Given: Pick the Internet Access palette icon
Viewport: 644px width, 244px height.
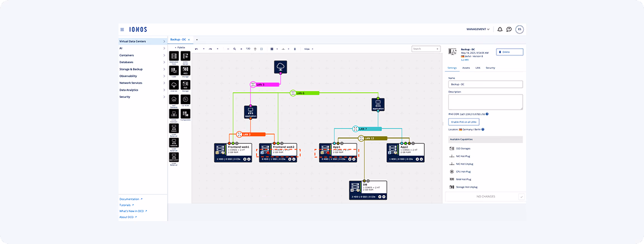Looking at the screenshot, I should [x=174, y=85].
